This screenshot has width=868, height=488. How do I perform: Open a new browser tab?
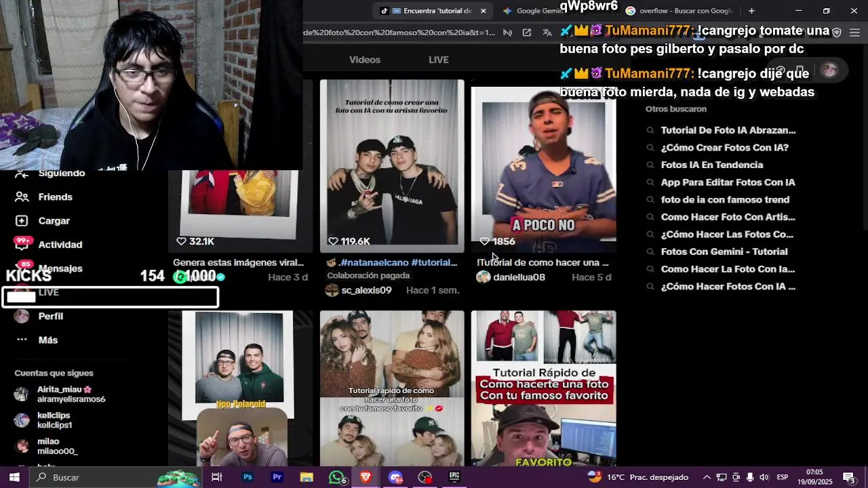pos(751,11)
